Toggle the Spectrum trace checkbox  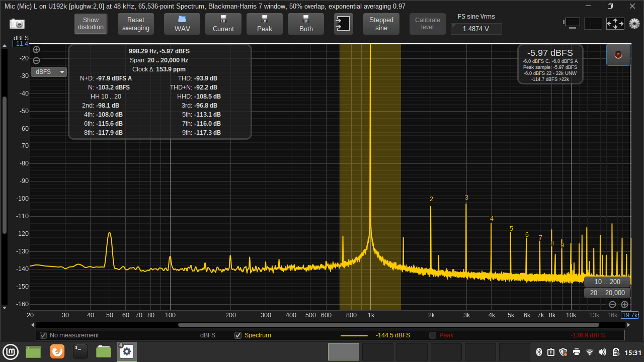(x=238, y=335)
